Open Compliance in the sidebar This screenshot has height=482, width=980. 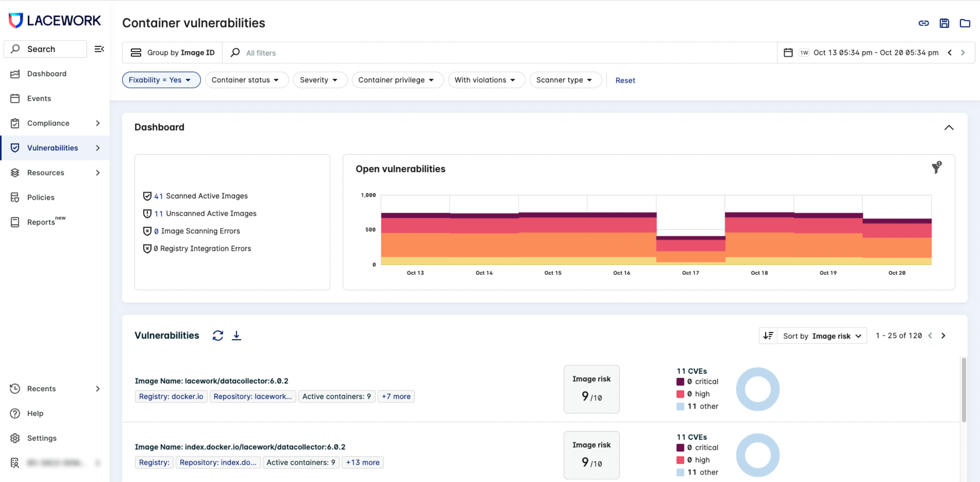click(48, 123)
